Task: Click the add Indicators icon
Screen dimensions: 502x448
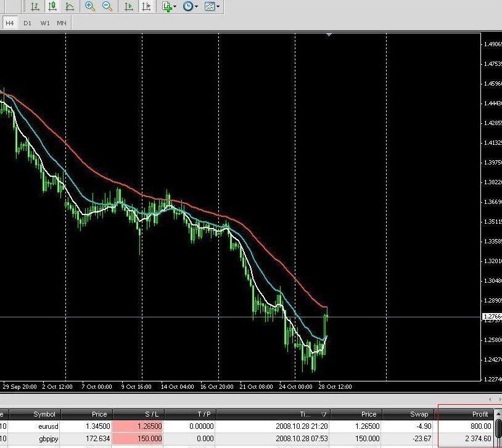Action: (x=167, y=7)
